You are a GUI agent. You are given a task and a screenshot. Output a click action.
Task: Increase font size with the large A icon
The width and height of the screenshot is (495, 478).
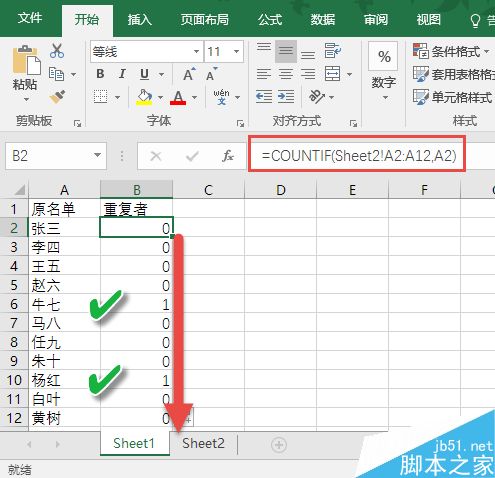tap(189, 74)
